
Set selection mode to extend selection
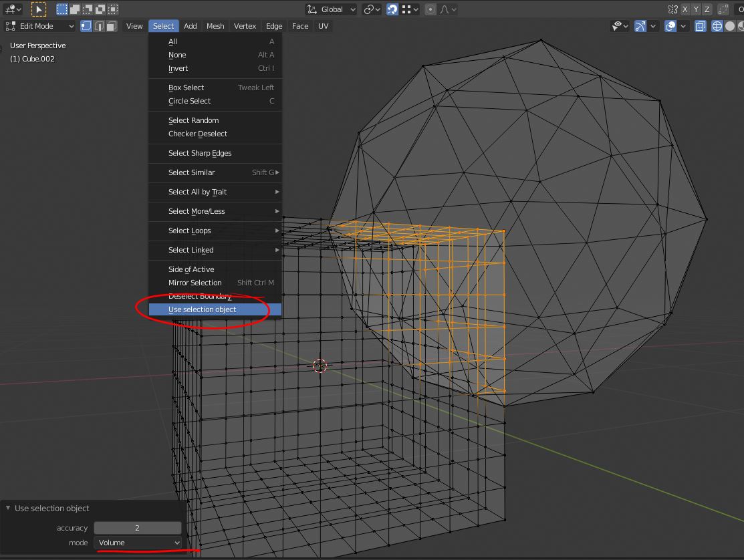[75, 9]
